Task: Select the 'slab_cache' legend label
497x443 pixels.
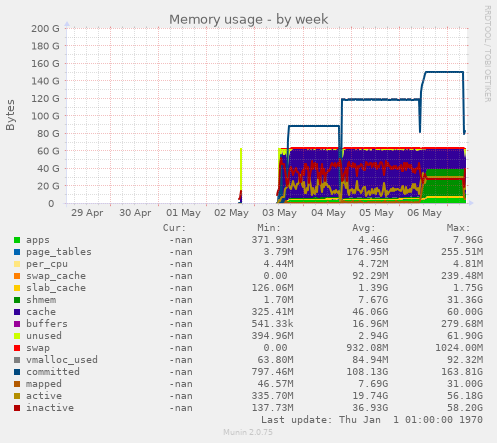Action: tap(56, 288)
